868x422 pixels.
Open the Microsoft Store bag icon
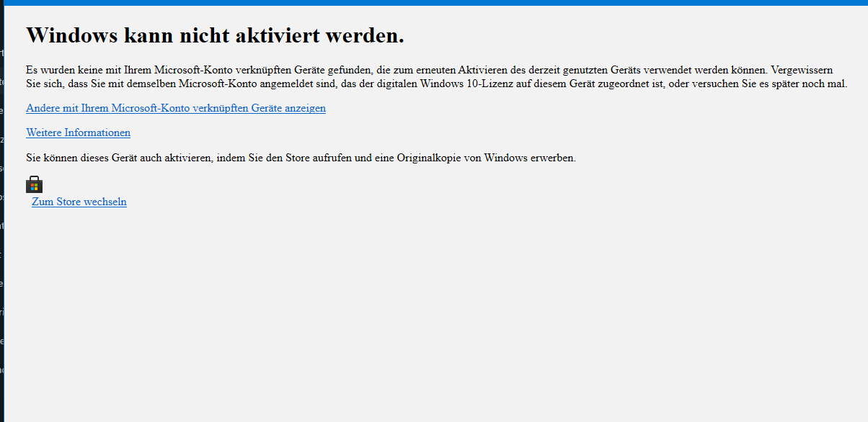pyautogui.click(x=34, y=184)
